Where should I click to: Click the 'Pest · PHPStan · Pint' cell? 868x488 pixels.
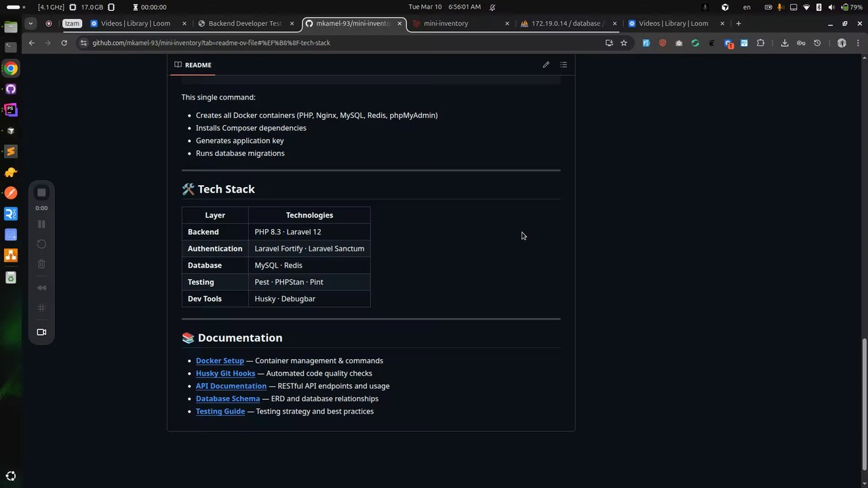click(309, 282)
